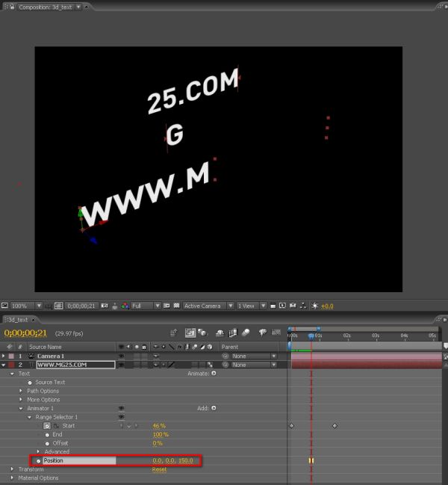448x485 pixels.
Task: Open the composition panel tab dropdown arrow
Action: [78, 7]
